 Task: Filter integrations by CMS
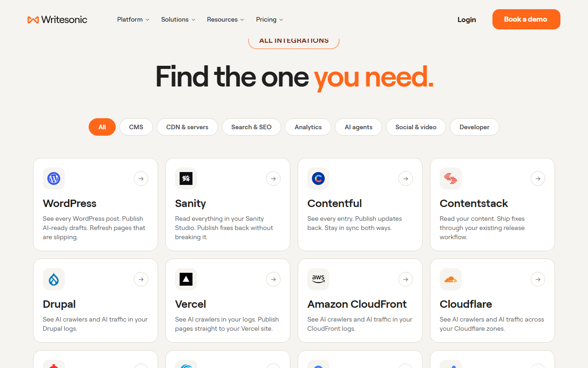[136, 127]
